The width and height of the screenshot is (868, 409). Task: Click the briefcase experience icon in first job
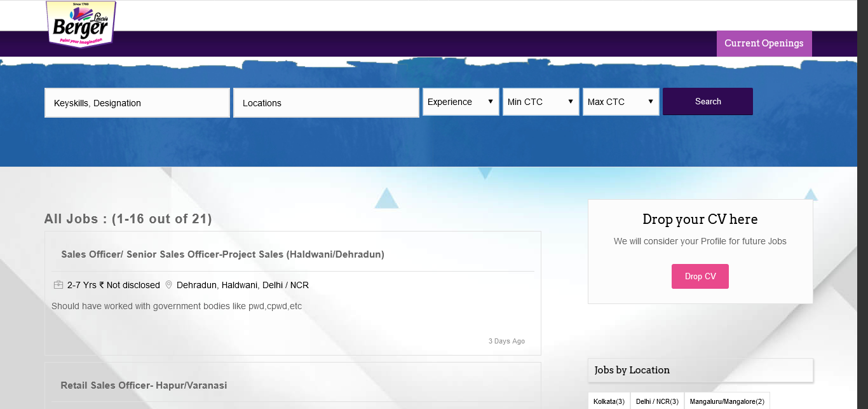pyautogui.click(x=58, y=285)
